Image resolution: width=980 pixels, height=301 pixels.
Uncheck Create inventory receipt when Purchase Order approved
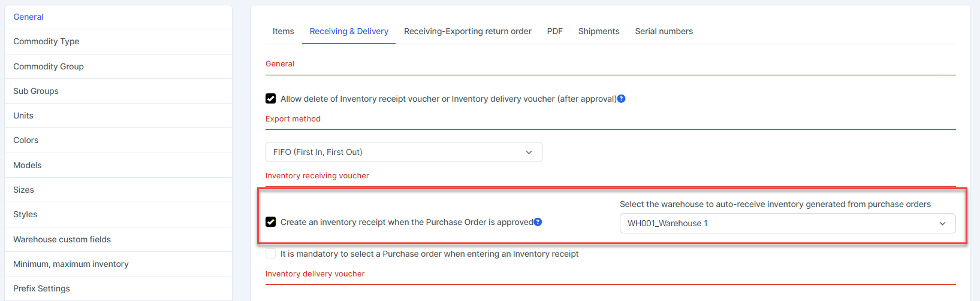[x=271, y=222]
